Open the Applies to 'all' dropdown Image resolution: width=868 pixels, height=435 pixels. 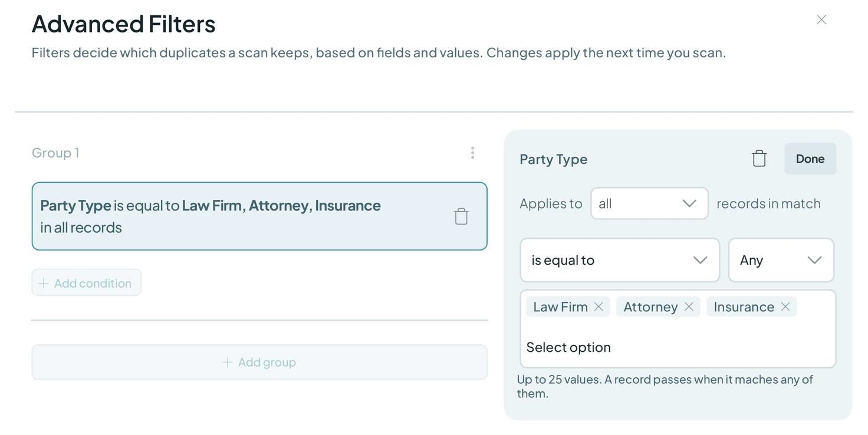pos(649,203)
